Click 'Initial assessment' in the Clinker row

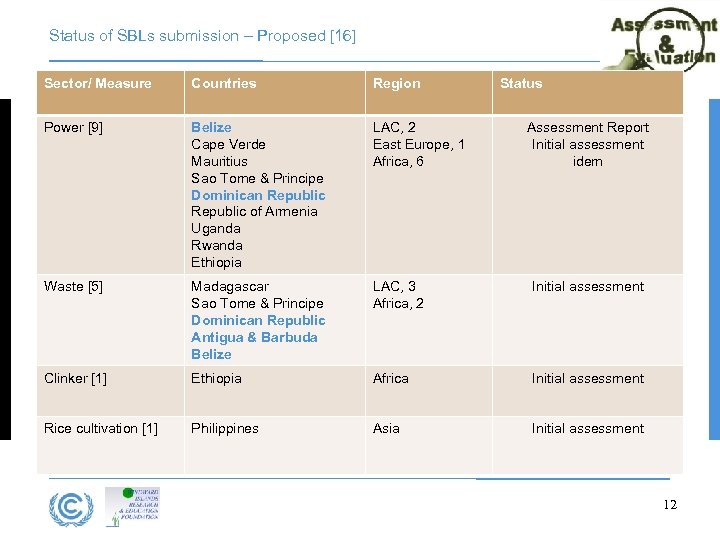[x=588, y=378]
